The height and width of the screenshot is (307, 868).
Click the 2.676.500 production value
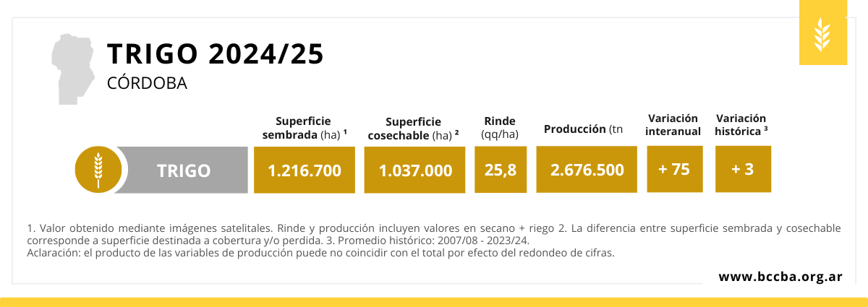[587, 170]
